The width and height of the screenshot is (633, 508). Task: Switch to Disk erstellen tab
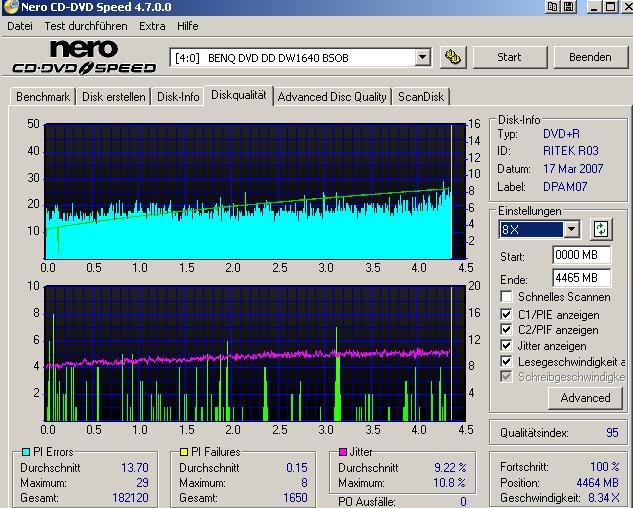click(x=113, y=97)
